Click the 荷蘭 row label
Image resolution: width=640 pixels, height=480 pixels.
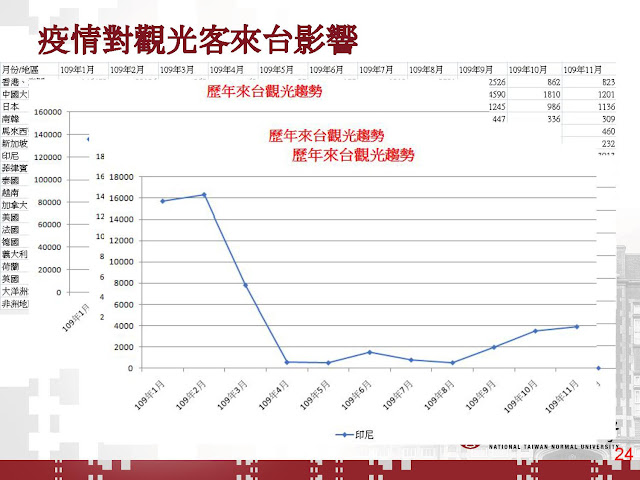pyautogui.click(x=11, y=267)
